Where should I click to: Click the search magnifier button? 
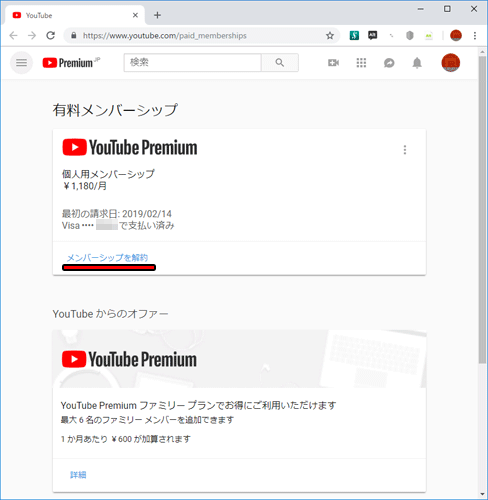(280, 63)
